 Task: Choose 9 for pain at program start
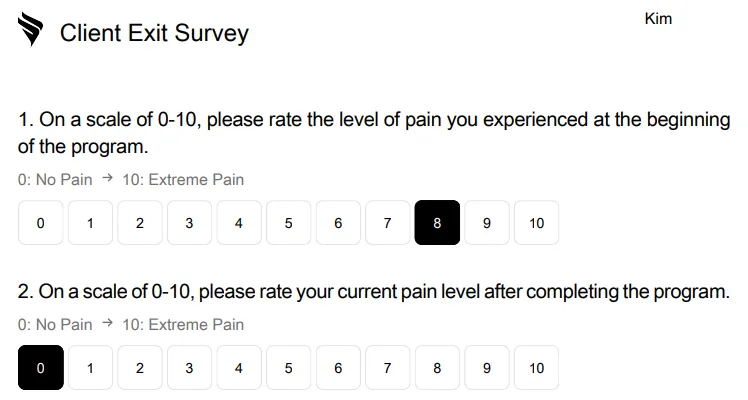[x=487, y=223]
